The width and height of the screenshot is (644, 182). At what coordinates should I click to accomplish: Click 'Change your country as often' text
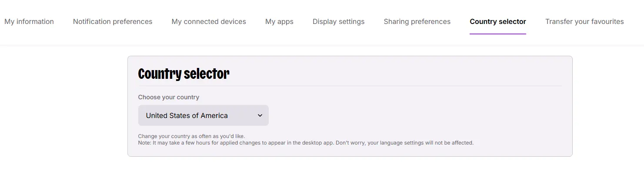[191, 136]
